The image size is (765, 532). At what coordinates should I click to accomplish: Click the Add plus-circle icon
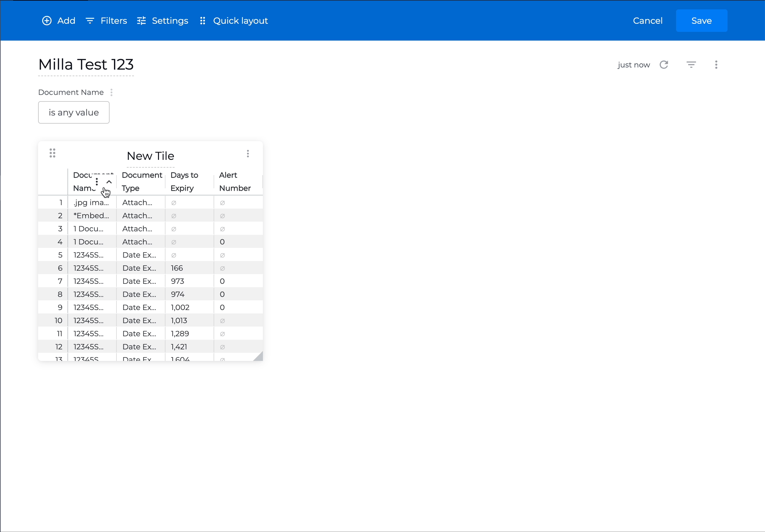(47, 21)
